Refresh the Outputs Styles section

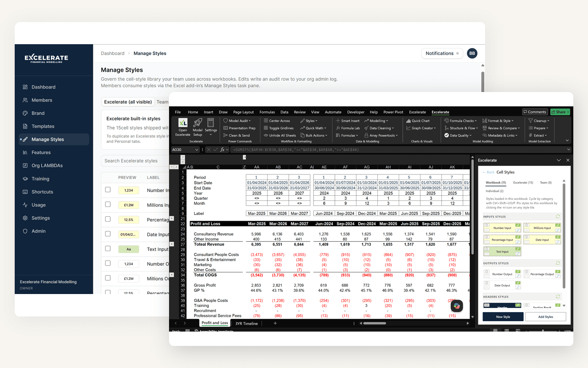(558, 263)
